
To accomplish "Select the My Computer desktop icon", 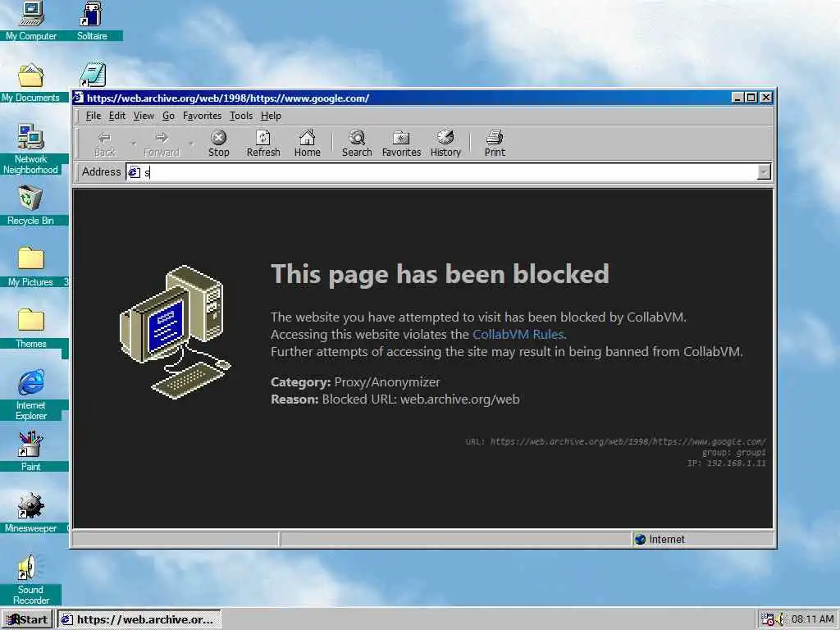I will 31,21.
